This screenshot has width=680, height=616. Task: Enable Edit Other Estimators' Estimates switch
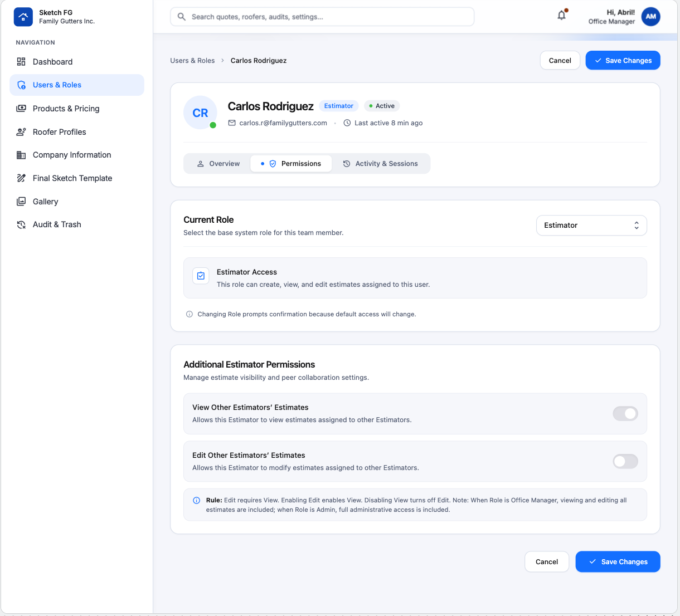click(x=625, y=461)
